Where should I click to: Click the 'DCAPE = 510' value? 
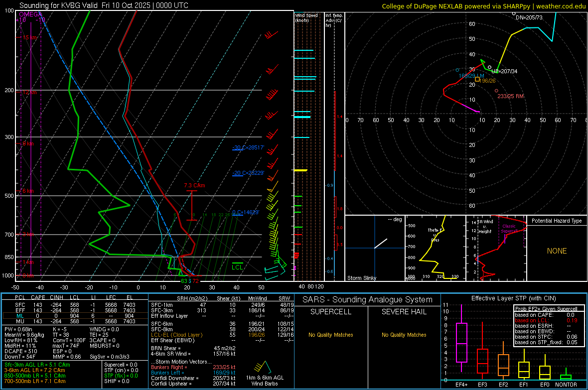(21, 351)
